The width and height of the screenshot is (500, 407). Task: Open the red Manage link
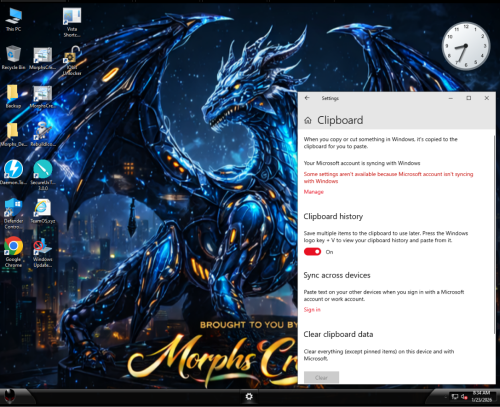pyautogui.click(x=314, y=192)
